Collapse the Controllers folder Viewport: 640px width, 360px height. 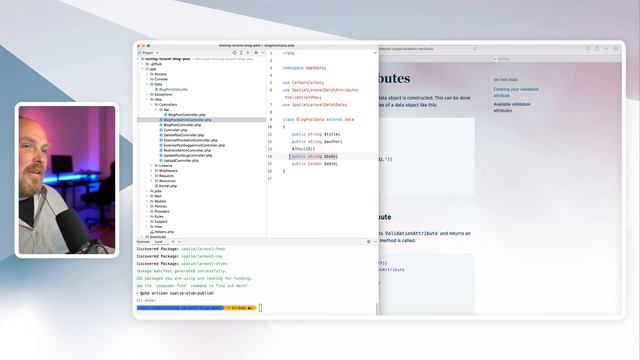click(151, 105)
